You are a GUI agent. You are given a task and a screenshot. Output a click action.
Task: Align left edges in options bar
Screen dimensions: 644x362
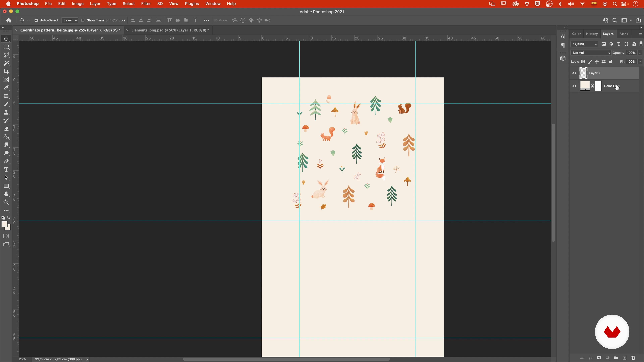pos(133,20)
